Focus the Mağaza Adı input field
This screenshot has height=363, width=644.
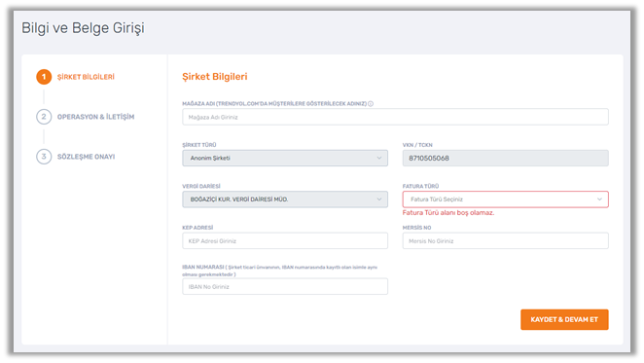coord(395,117)
